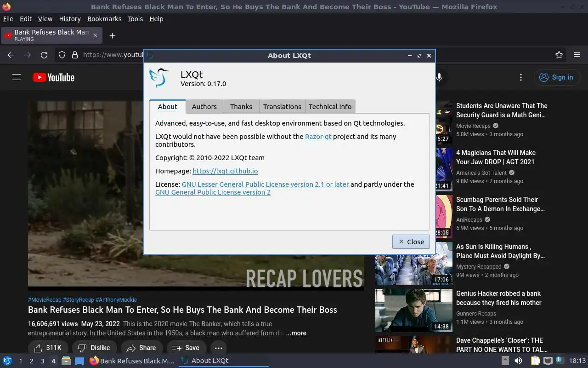Screen dimensions: 588x368
Task: Open the https://lxqt.github.io homepage link
Action: [x=225, y=171]
